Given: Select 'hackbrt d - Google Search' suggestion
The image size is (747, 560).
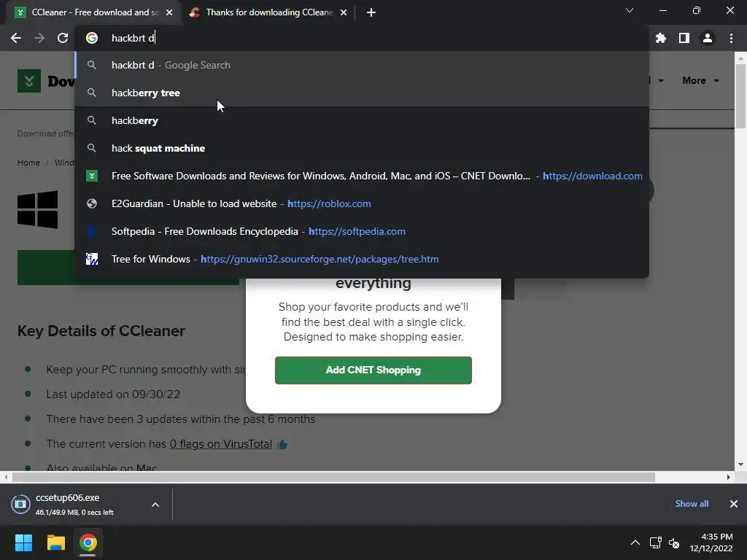Looking at the screenshot, I should (362, 65).
